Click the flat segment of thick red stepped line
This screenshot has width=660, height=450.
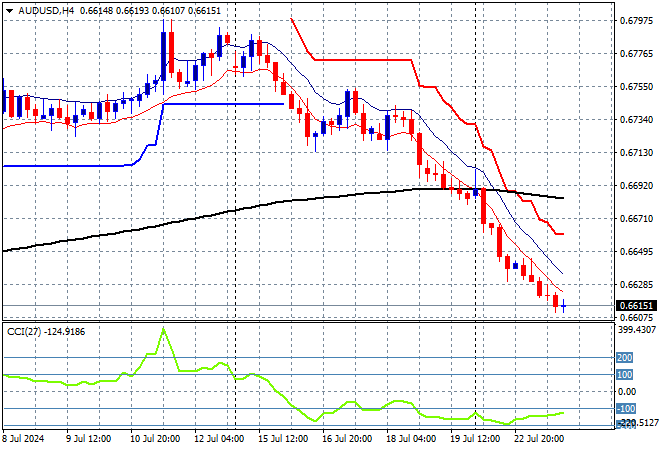[362, 60]
